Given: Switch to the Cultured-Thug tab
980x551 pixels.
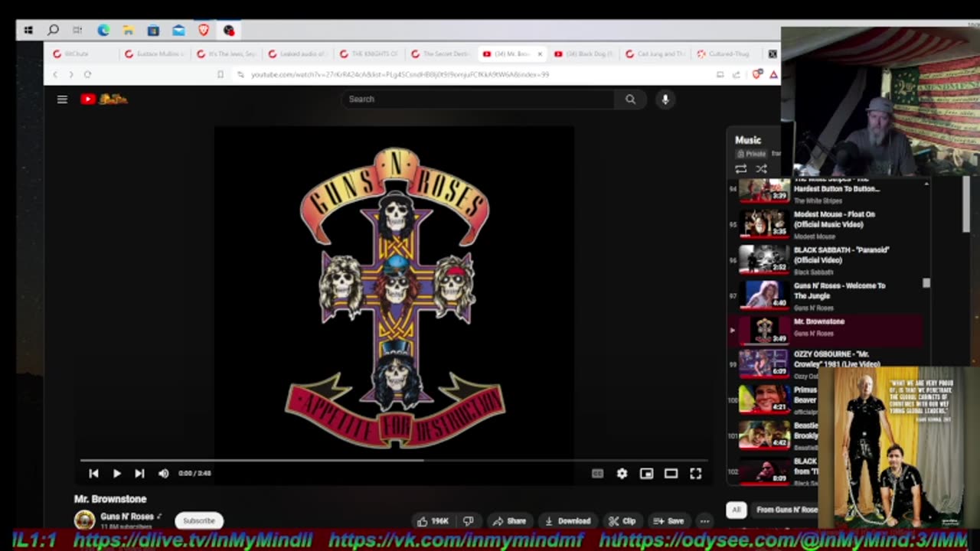Looking at the screenshot, I should click(728, 54).
